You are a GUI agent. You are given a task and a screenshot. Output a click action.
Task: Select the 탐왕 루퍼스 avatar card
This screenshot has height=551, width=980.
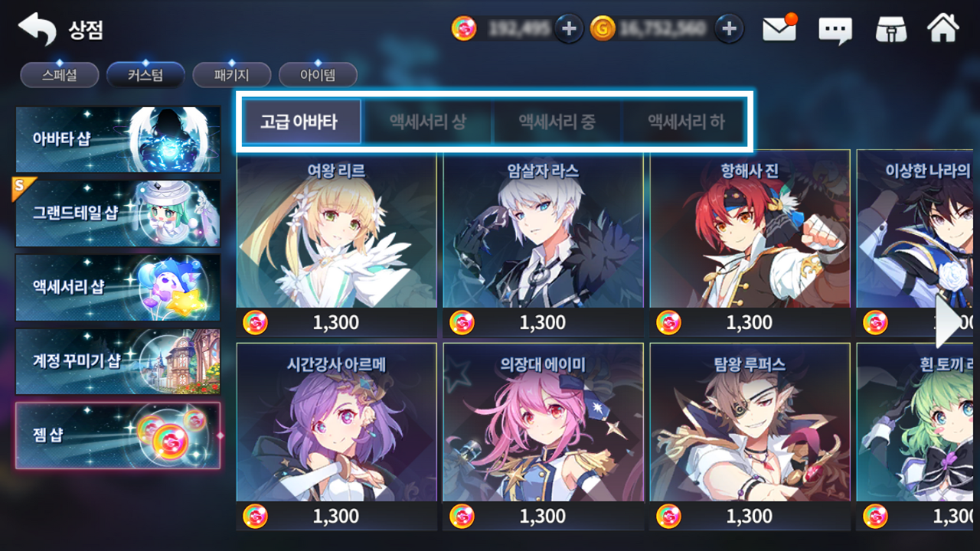coord(750,436)
